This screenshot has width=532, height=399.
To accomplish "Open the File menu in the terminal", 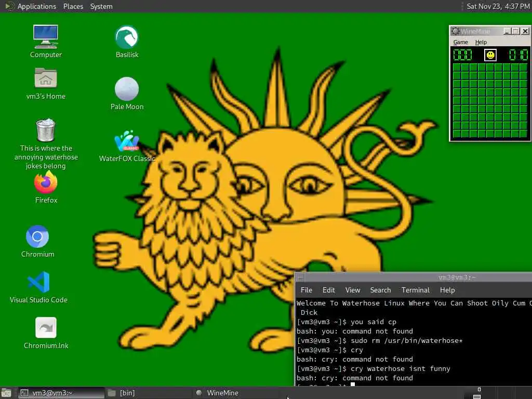I will 306,290.
